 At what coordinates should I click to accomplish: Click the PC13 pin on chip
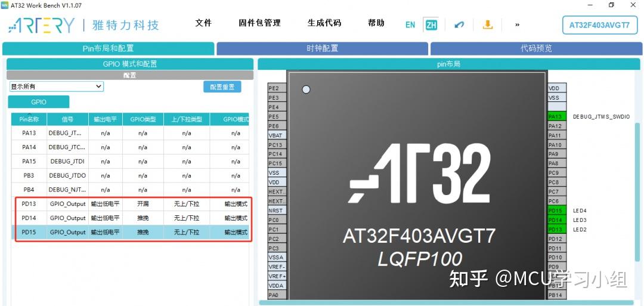277,145
